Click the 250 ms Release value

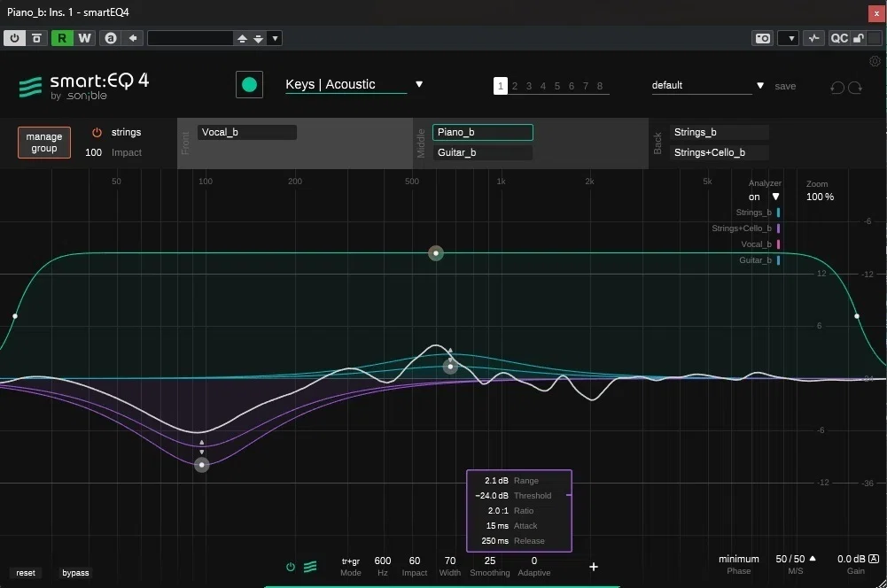pos(495,541)
